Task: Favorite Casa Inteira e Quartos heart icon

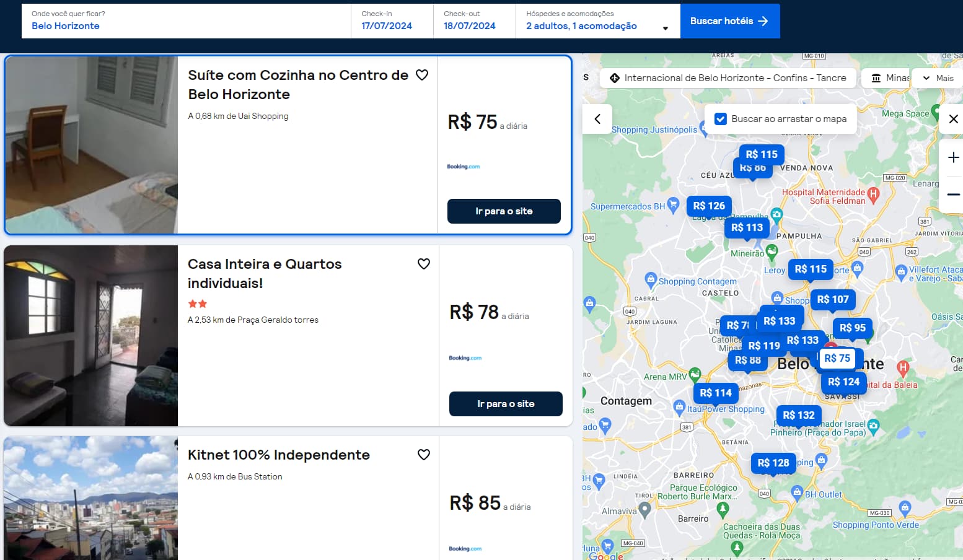Action: coord(424,264)
